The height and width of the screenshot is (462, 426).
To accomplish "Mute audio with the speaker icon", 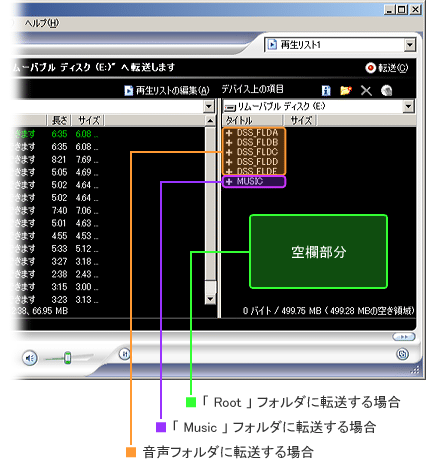I will pos(30,358).
